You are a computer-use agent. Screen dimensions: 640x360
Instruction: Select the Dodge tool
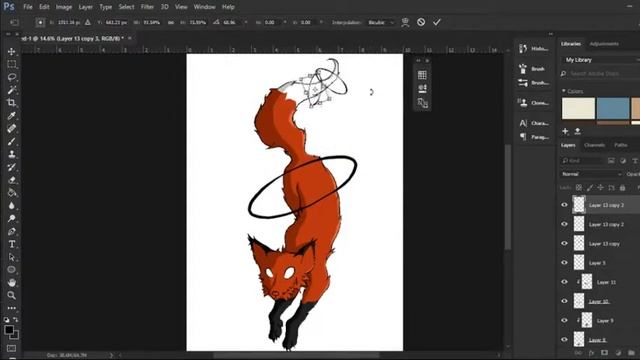coord(11,218)
